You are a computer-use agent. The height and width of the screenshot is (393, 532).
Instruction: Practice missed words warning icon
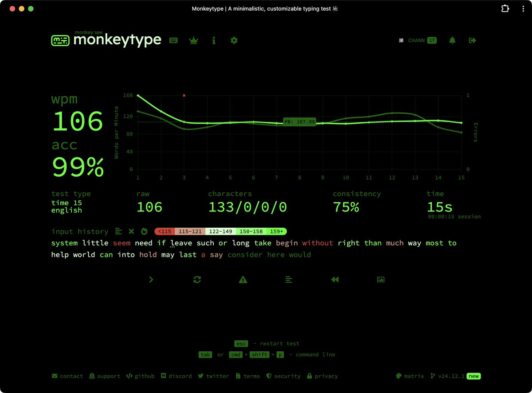point(243,280)
